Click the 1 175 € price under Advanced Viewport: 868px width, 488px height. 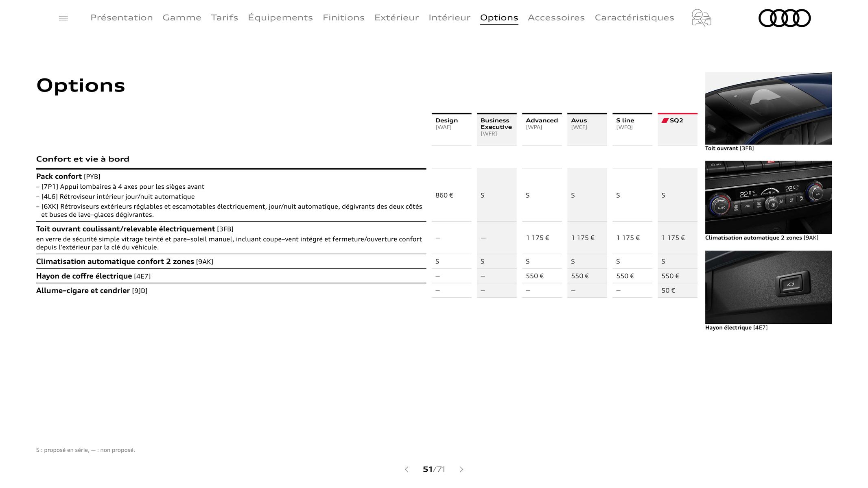click(x=538, y=238)
